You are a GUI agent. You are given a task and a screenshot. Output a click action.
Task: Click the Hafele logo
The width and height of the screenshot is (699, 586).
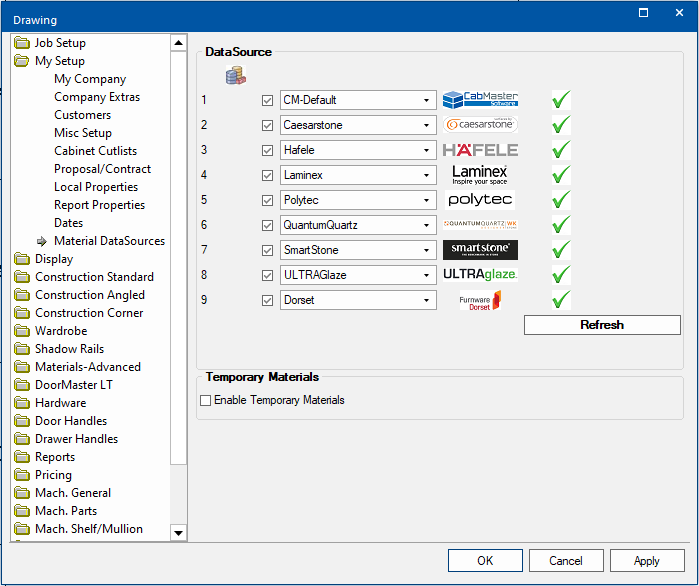pos(480,150)
